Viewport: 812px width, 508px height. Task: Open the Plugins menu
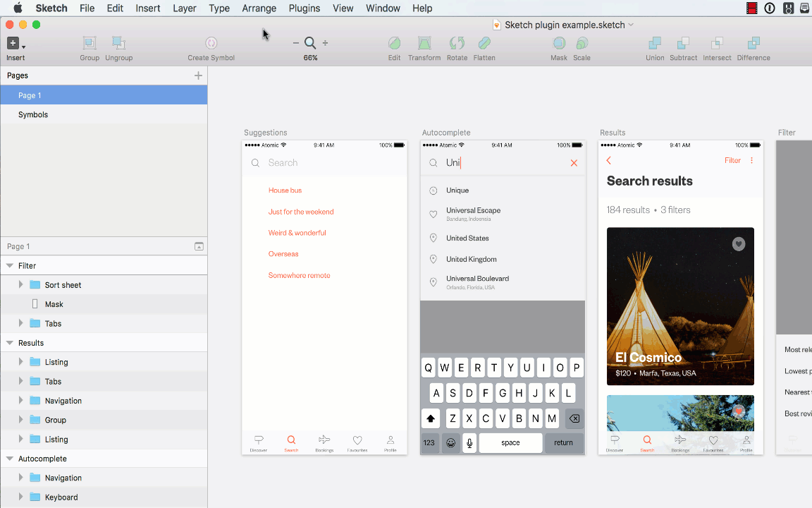coord(304,8)
